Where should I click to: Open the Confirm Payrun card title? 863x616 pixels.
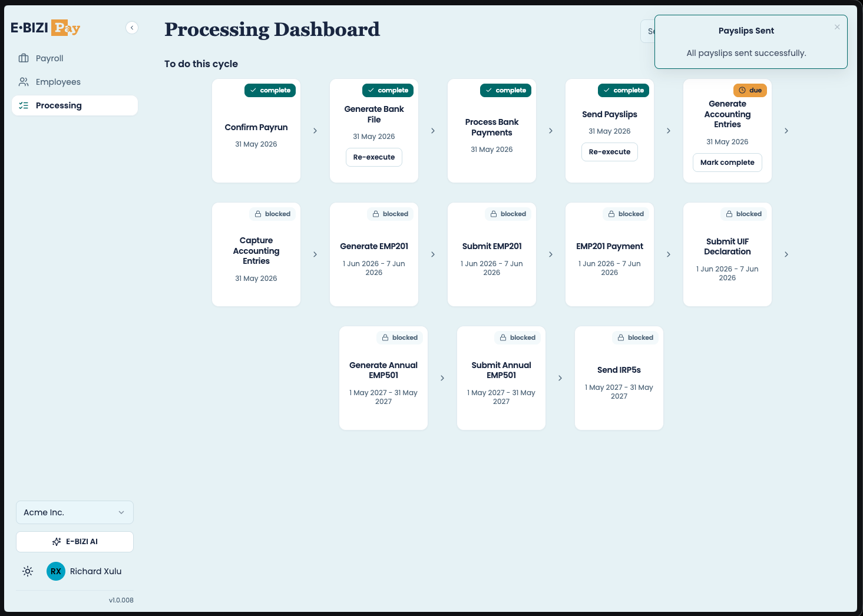pyautogui.click(x=256, y=127)
